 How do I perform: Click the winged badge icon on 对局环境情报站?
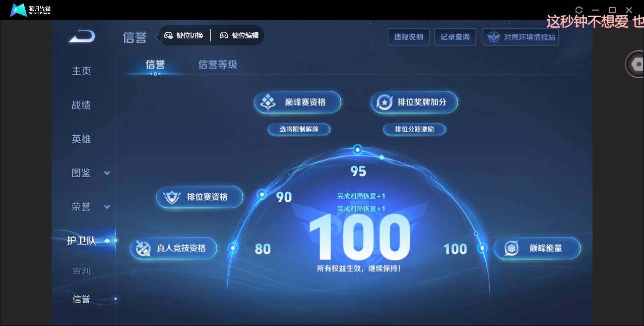(494, 37)
